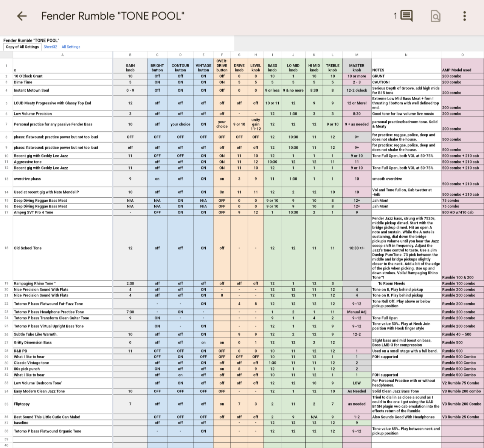Select column N header
This screenshot has width=484, height=448.
pos(406,55)
